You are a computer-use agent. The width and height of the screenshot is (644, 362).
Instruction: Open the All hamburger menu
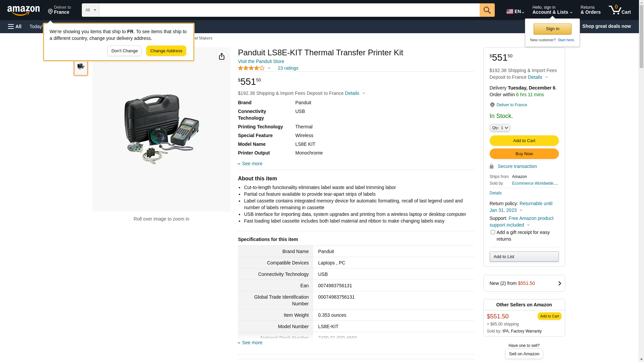(x=15, y=26)
